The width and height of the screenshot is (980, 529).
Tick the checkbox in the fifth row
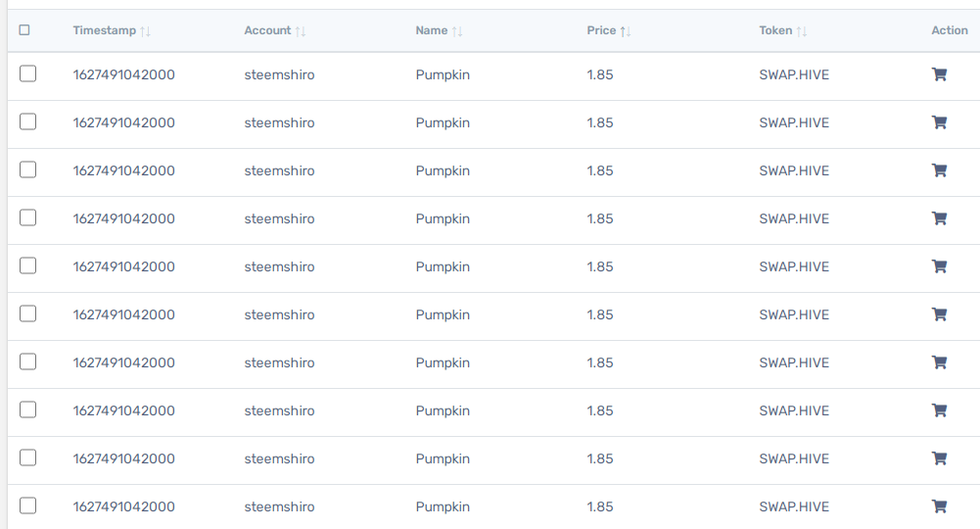point(27,265)
